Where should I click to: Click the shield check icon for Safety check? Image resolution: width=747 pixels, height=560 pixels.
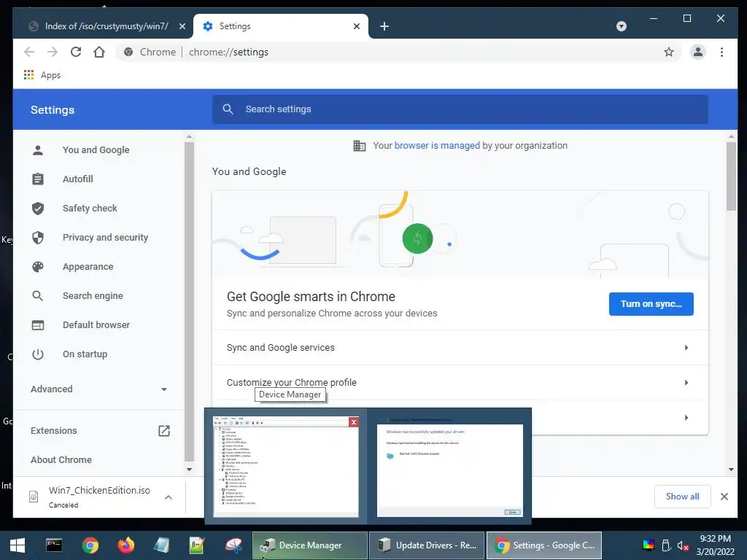[x=38, y=208]
